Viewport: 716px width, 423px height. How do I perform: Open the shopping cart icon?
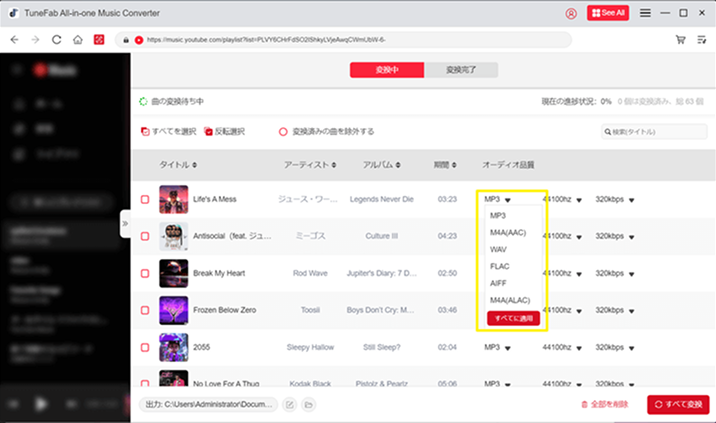(681, 40)
